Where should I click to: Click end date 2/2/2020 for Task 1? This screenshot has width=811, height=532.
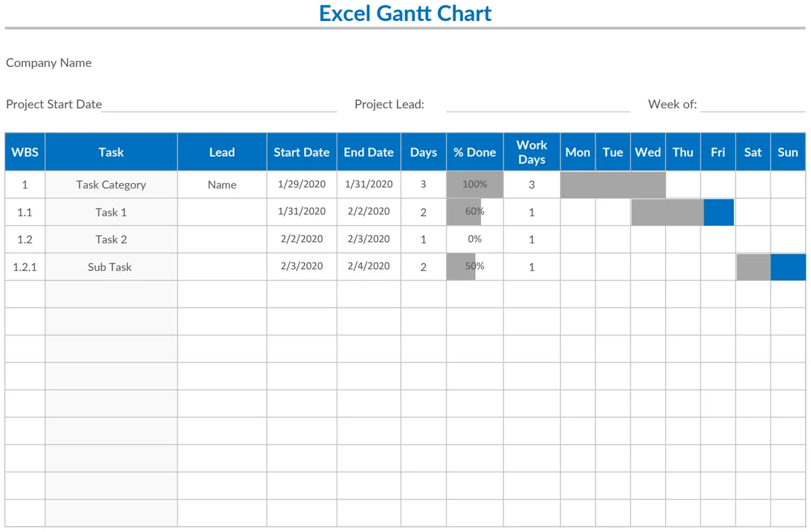coord(368,212)
